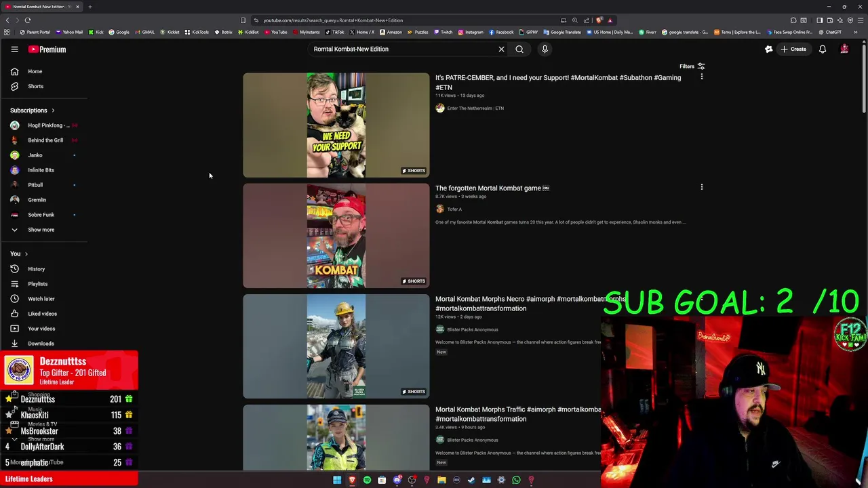Reload the page
The width and height of the screenshot is (868, 488).
tap(28, 20)
